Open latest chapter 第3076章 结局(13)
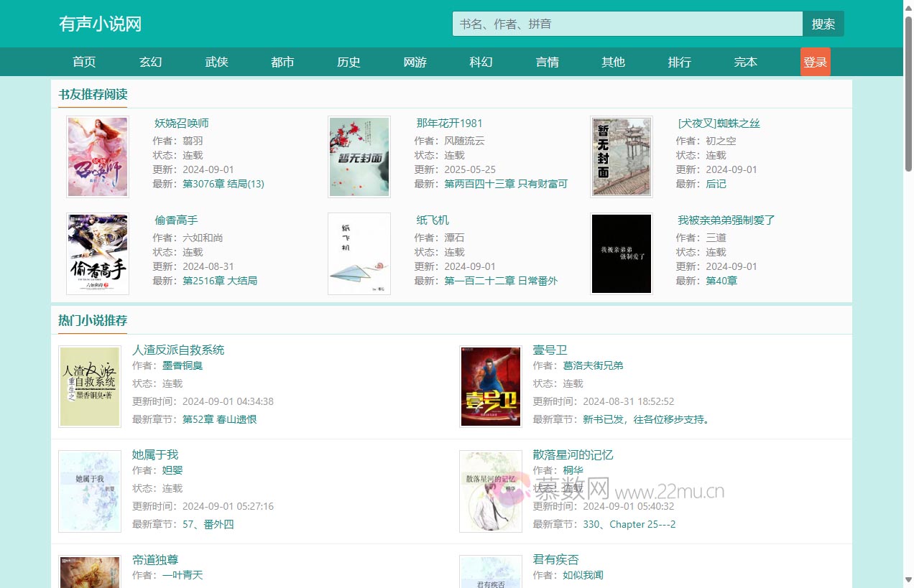Screen dimensions: 914x588 click(x=223, y=184)
